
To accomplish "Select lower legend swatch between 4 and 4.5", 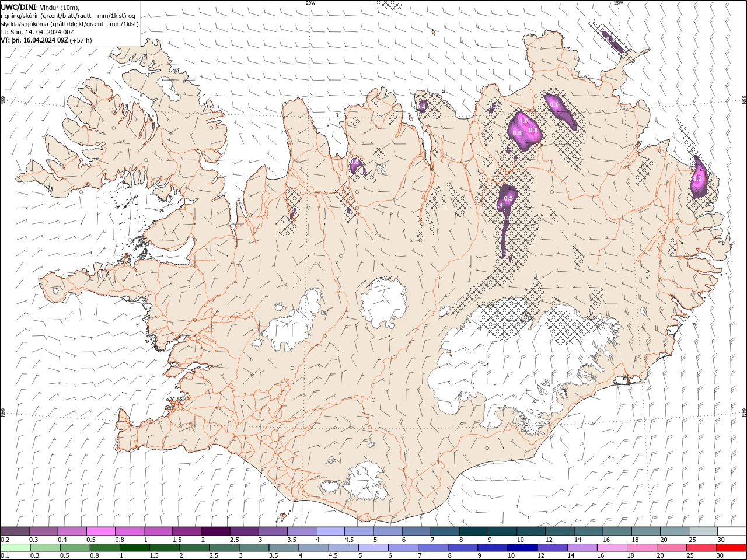I will point(314,548).
